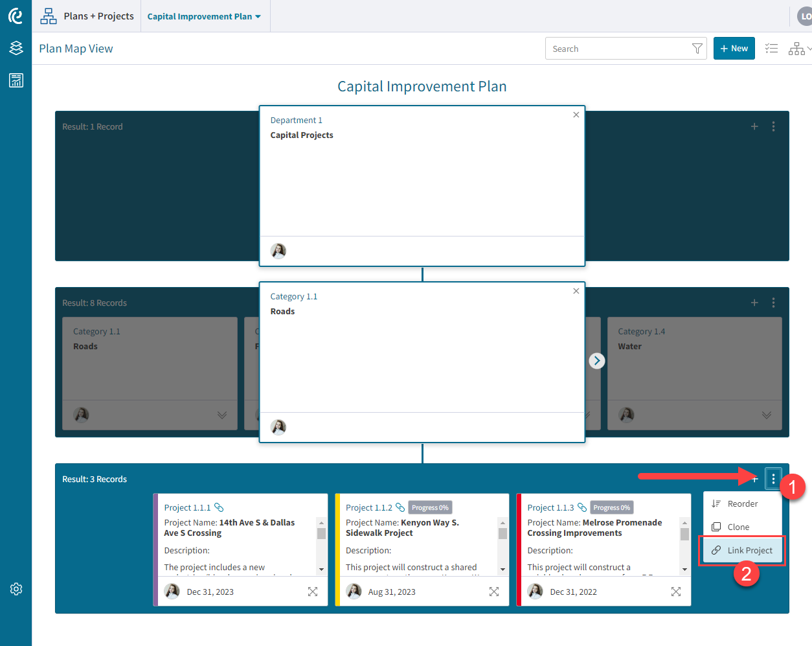Image resolution: width=812 pixels, height=646 pixels.
Task: Open the filter icon in the search box
Action: click(x=697, y=48)
